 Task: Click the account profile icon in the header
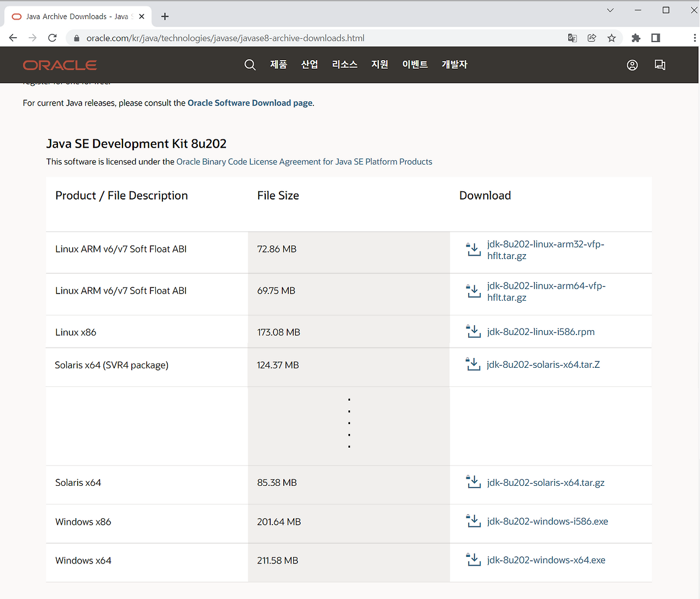632,64
